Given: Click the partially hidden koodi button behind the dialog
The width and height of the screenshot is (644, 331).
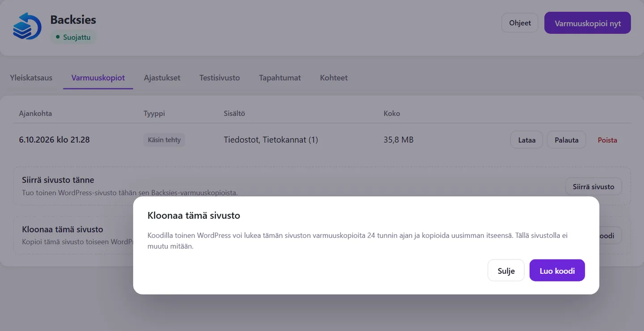Looking at the screenshot, I should [x=610, y=235].
